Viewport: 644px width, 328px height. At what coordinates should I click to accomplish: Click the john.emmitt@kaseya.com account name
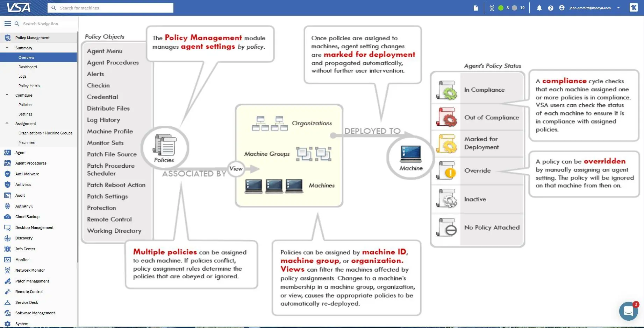(x=590, y=8)
